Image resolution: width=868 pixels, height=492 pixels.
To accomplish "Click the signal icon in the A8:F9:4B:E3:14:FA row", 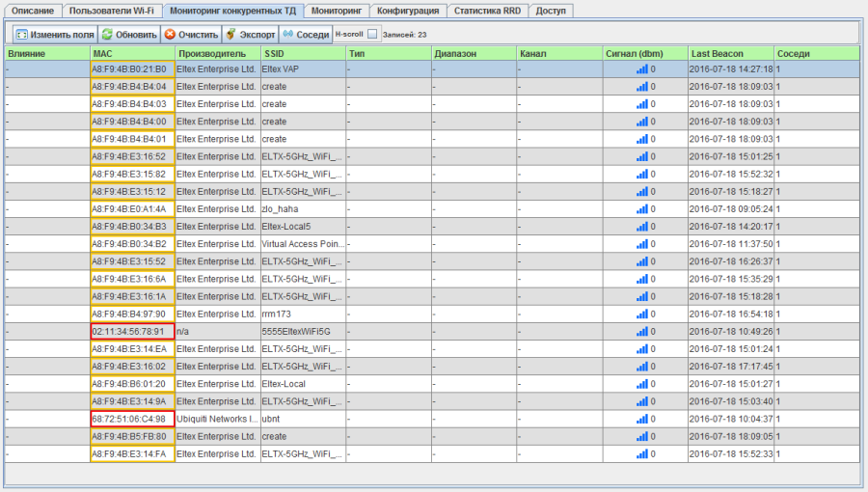I will pyautogui.click(x=641, y=453).
